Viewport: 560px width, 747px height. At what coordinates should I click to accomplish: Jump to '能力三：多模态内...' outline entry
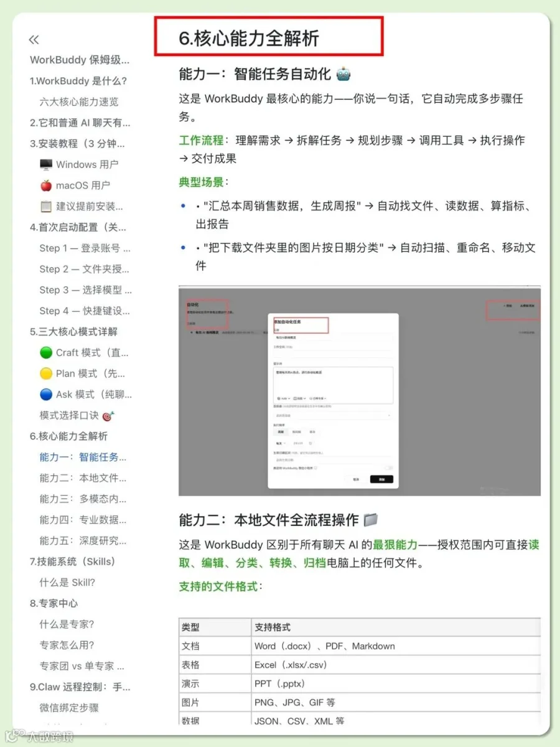83,499
